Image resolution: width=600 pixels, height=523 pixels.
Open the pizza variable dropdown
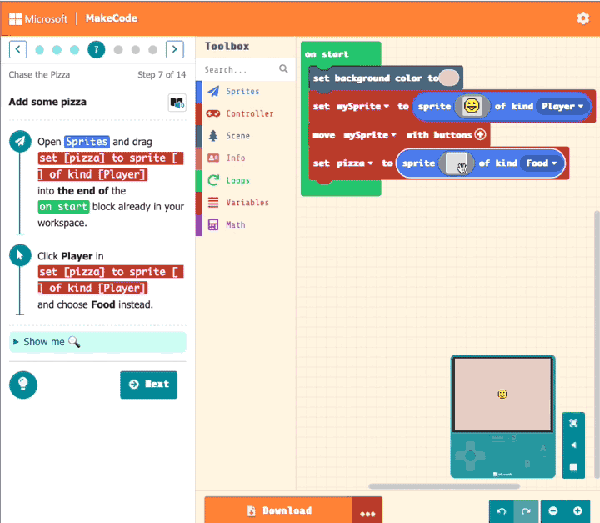pyautogui.click(x=354, y=163)
